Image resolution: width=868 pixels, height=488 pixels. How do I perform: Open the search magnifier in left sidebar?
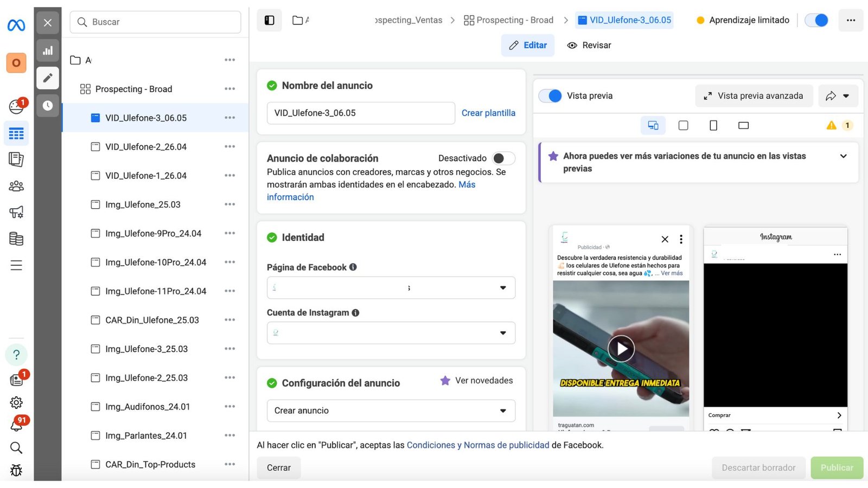pyautogui.click(x=16, y=447)
